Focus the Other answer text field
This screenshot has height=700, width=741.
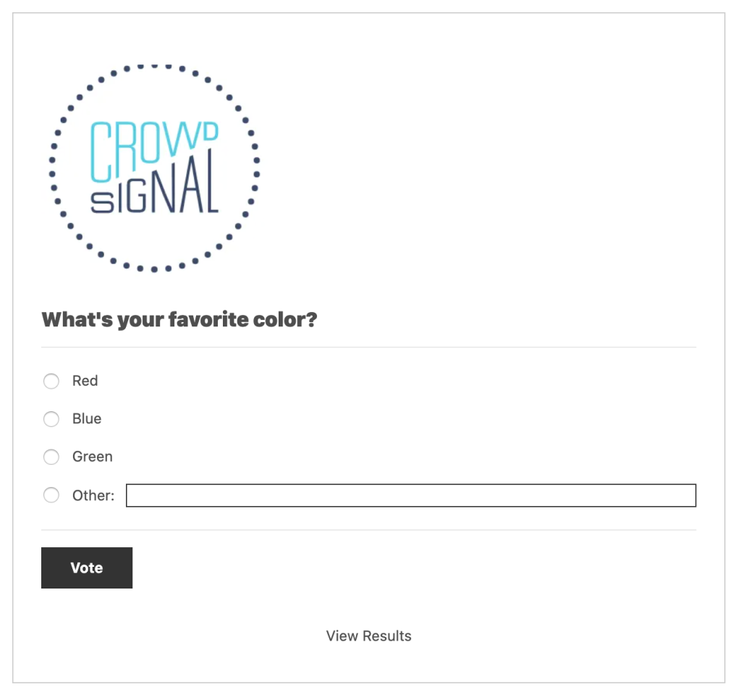[x=410, y=496]
